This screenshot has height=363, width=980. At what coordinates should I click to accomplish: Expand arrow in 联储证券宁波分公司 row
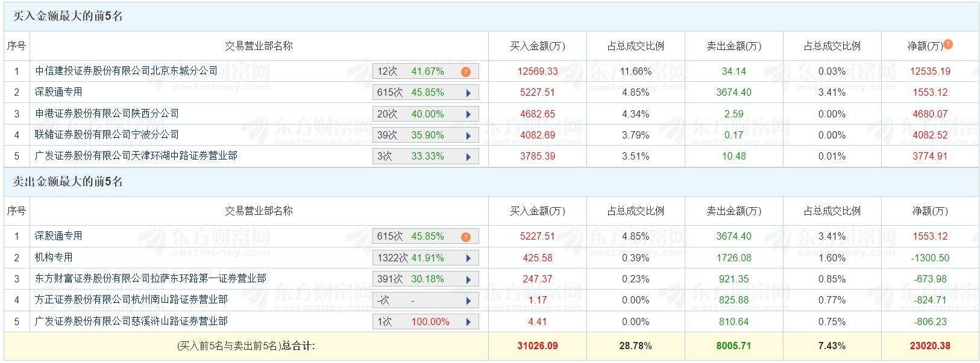click(468, 135)
